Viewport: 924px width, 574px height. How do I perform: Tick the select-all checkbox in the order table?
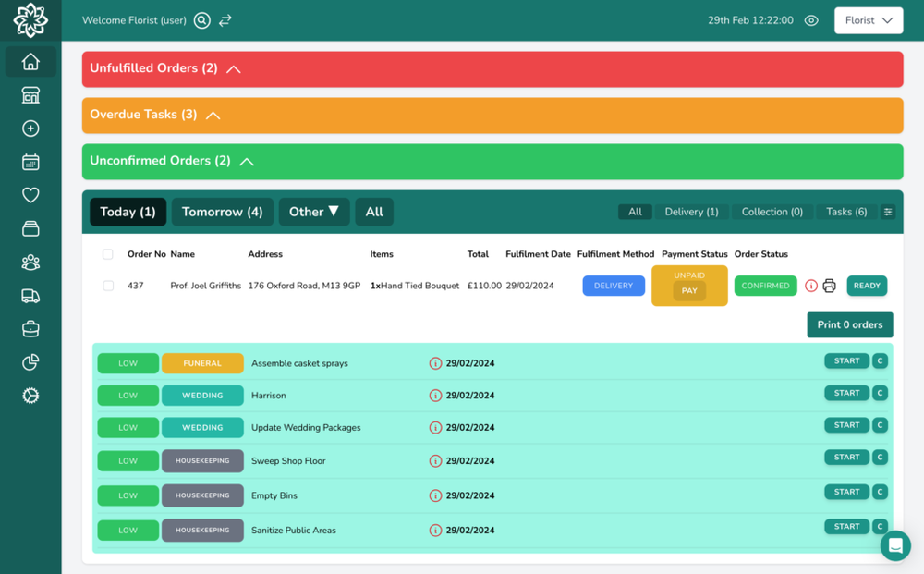[x=108, y=253]
